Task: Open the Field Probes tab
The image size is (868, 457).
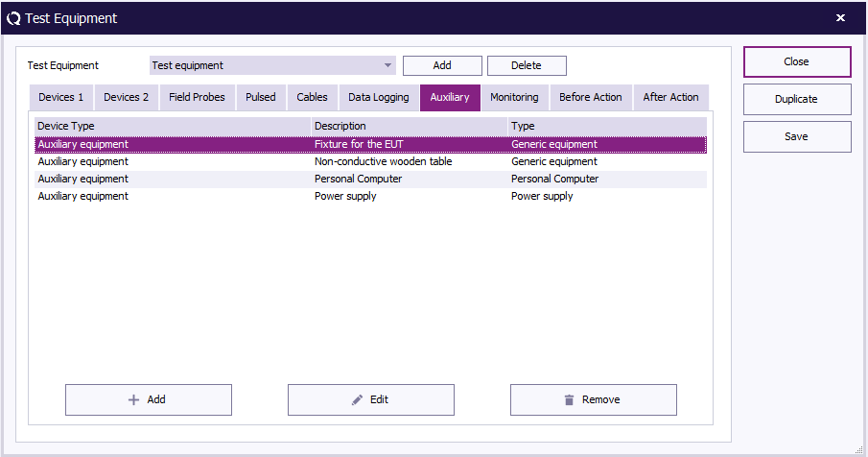Action: 197,97
